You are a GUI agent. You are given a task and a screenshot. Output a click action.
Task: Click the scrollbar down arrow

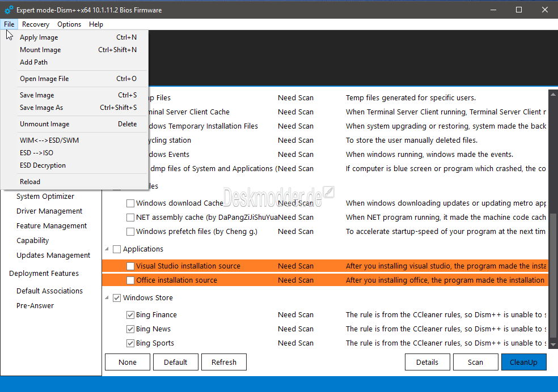(553, 344)
